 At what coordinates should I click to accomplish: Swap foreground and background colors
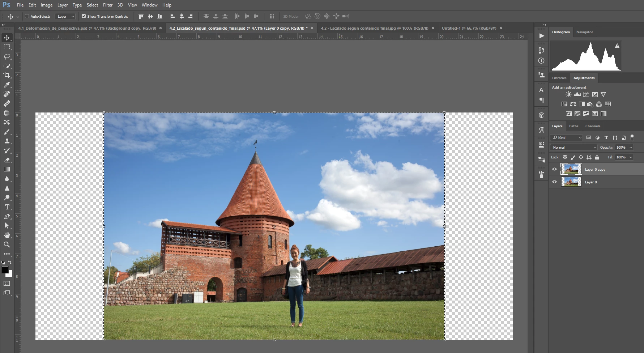tap(10, 262)
